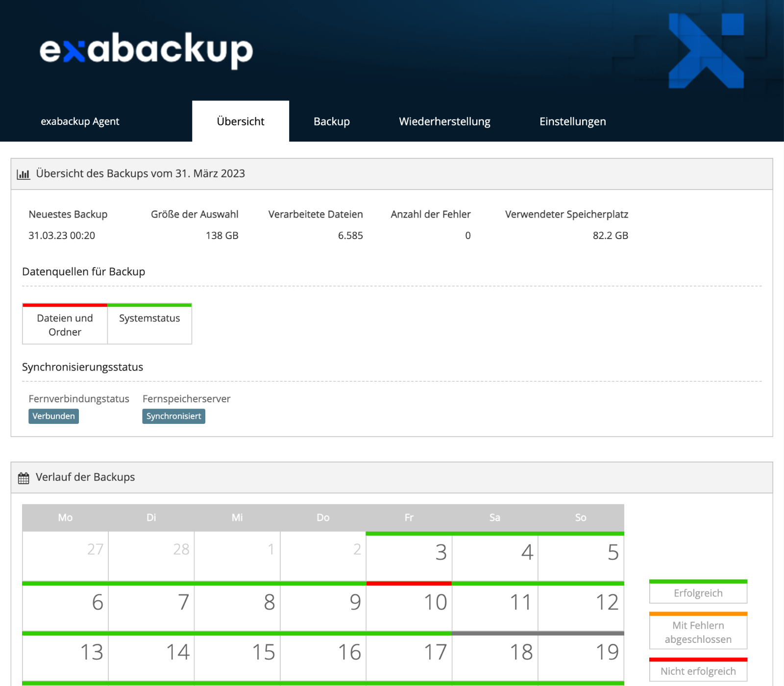This screenshot has width=784, height=686.
Task: Go to the Einstellungen tab
Action: point(573,121)
